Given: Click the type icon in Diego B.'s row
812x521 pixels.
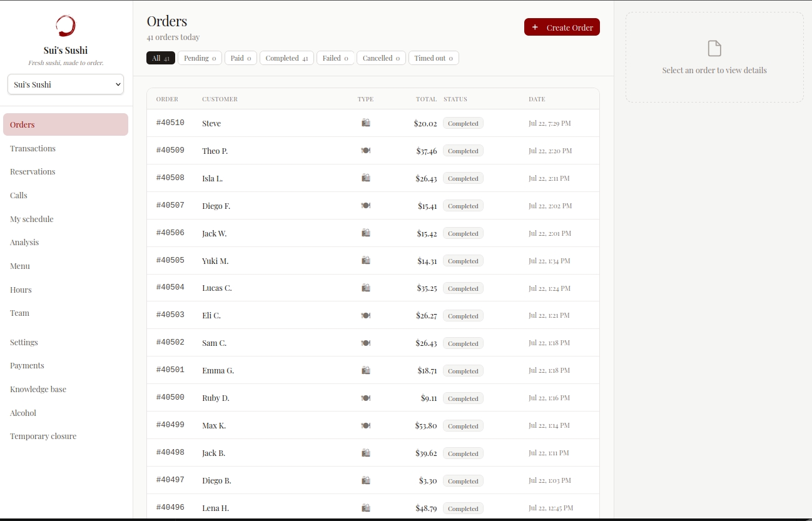Looking at the screenshot, I should click(x=366, y=481).
